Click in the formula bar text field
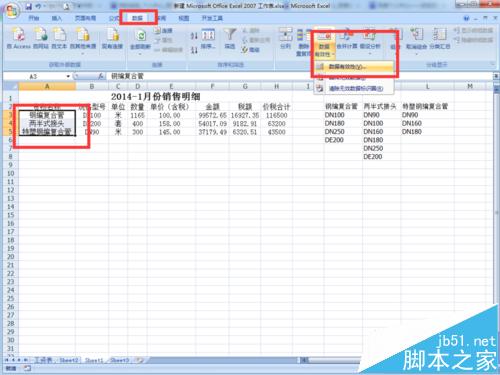 [x=300, y=77]
